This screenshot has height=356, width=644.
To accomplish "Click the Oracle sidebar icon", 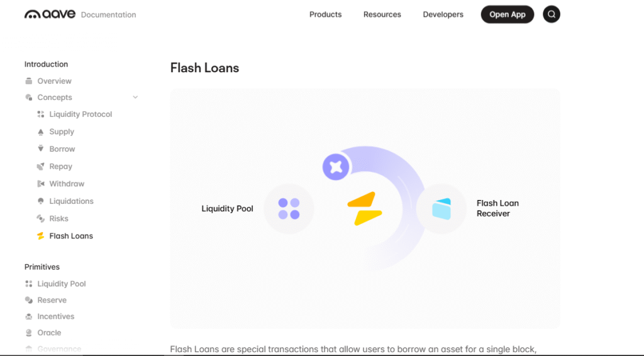I will (x=28, y=333).
